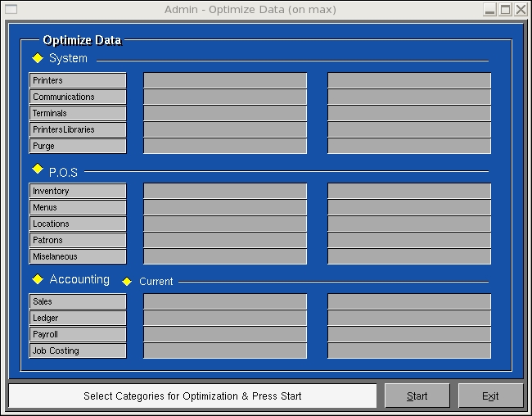Toggle the Miselaneous category
The width and height of the screenshot is (532, 416).
pyautogui.click(x=78, y=256)
